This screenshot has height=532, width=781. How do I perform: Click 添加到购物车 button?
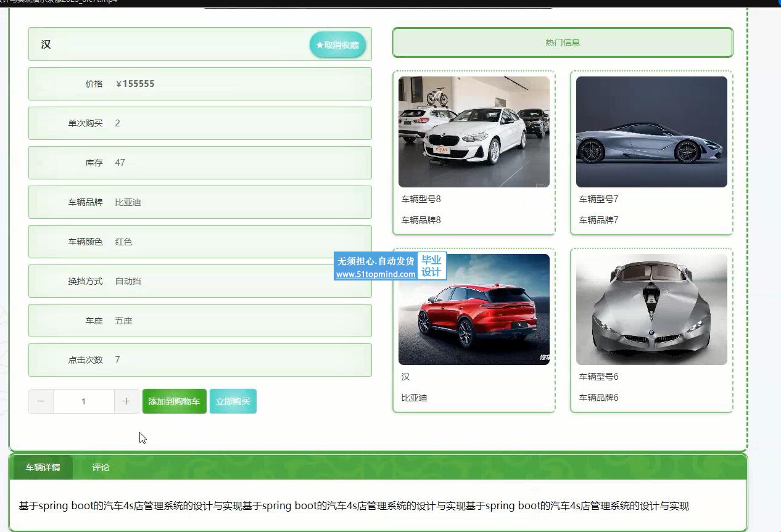pos(174,401)
